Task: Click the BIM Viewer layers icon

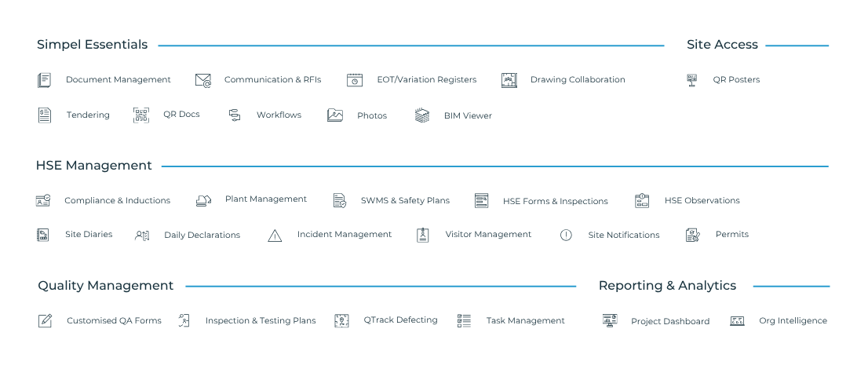Action: pos(422,115)
